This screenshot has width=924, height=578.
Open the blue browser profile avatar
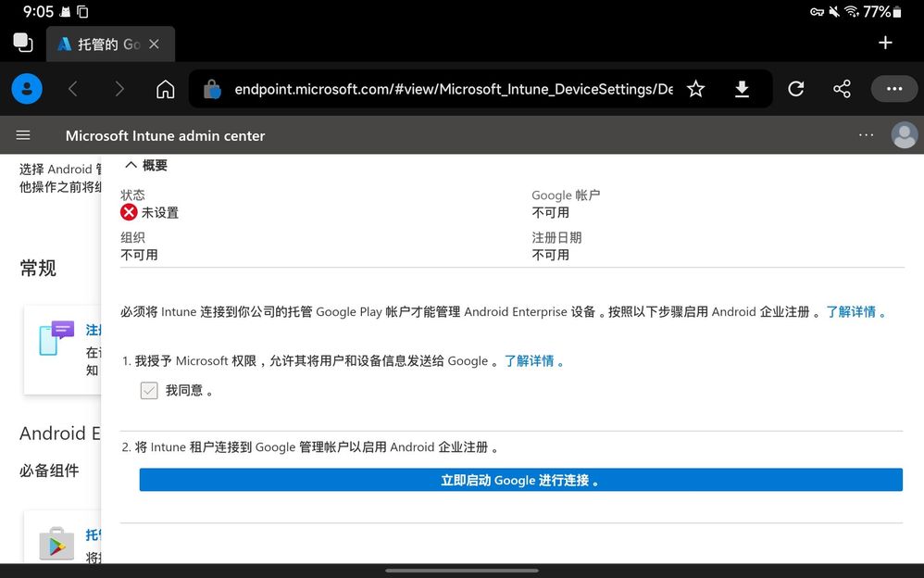coord(27,89)
